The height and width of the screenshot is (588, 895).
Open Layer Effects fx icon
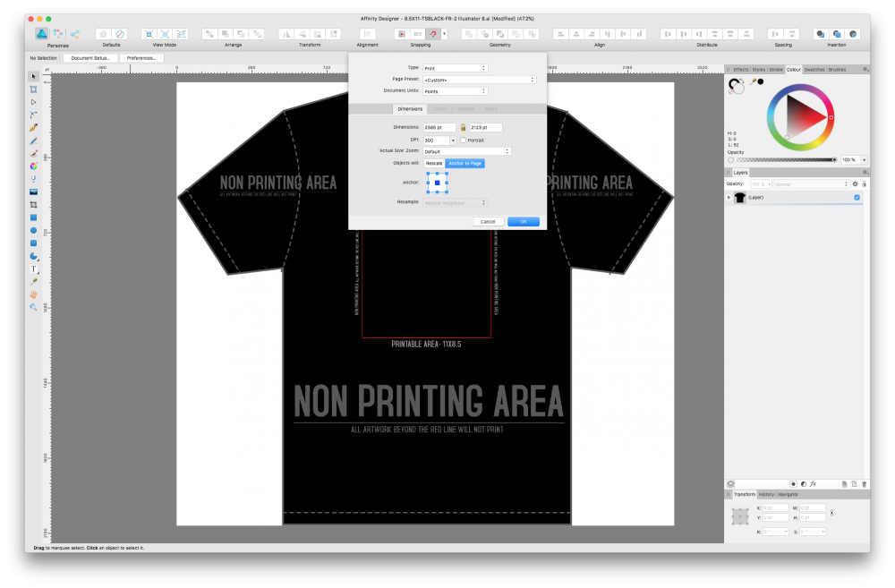click(x=813, y=484)
